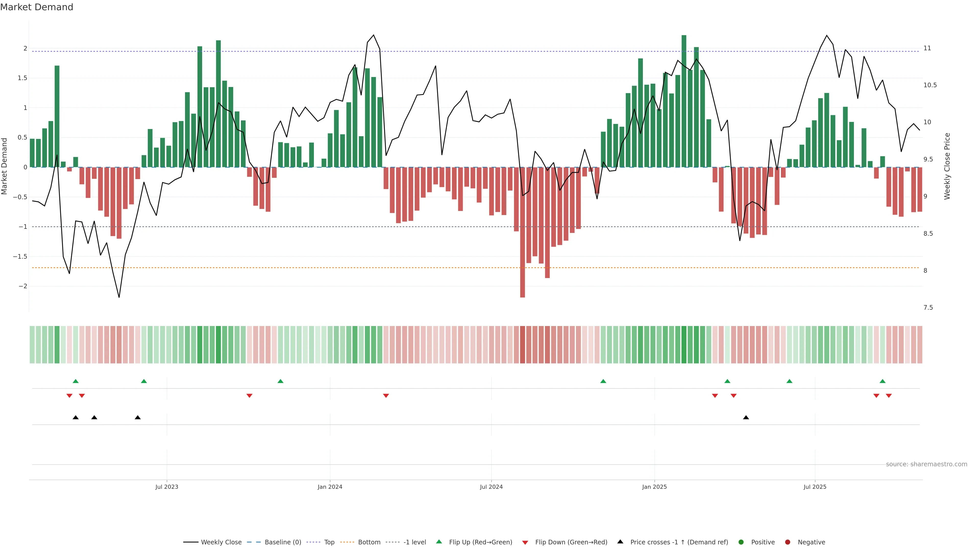
Task: Click Flip Up green triangle legend icon
Action: coord(439,542)
